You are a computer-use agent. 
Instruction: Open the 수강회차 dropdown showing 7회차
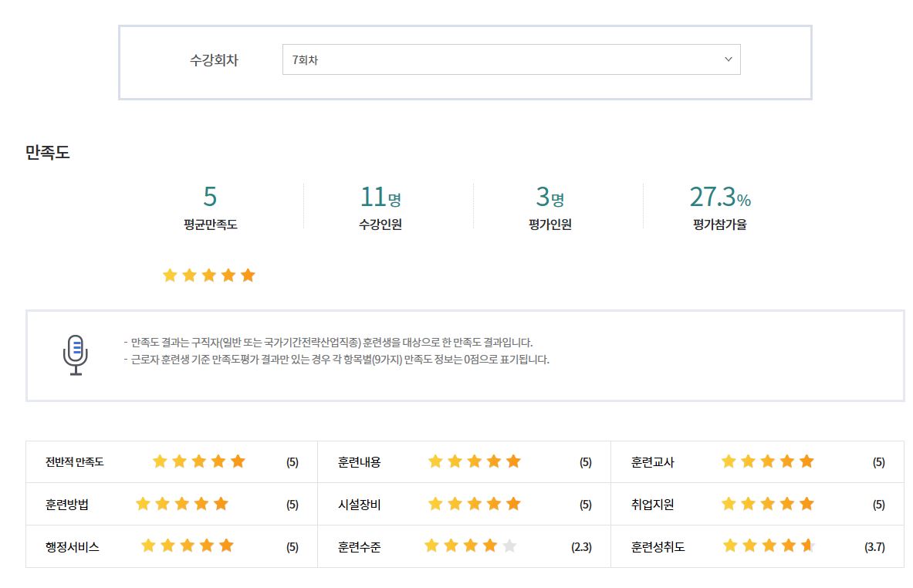tap(510, 59)
